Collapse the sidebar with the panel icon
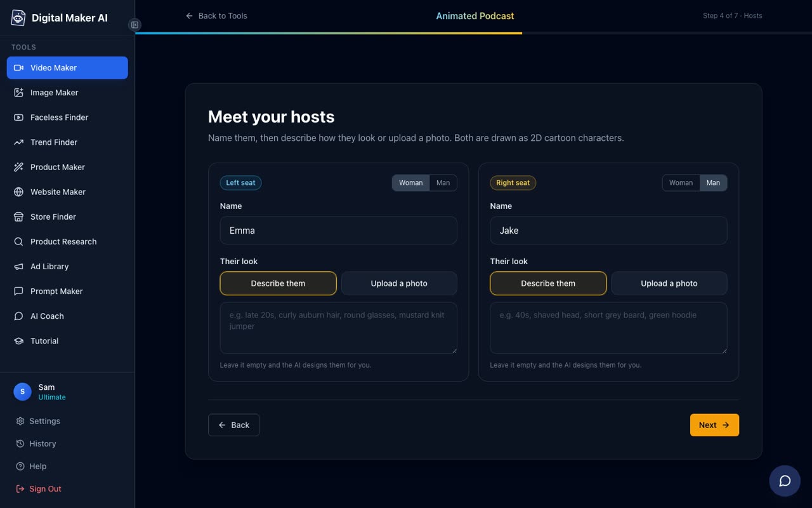The width and height of the screenshot is (812, 508). pyautogui.click(x=134, y=25)
